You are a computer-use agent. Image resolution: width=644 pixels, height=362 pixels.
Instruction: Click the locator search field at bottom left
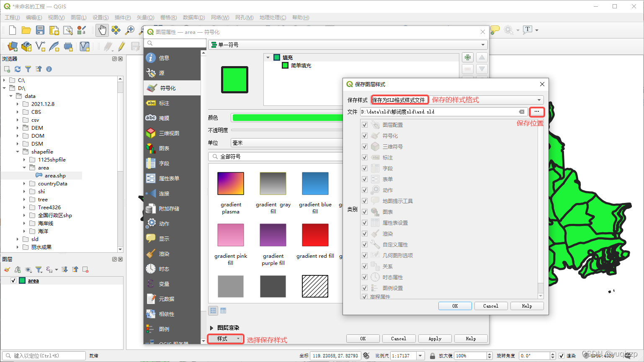pyautogui.click(x=44, y=355)
